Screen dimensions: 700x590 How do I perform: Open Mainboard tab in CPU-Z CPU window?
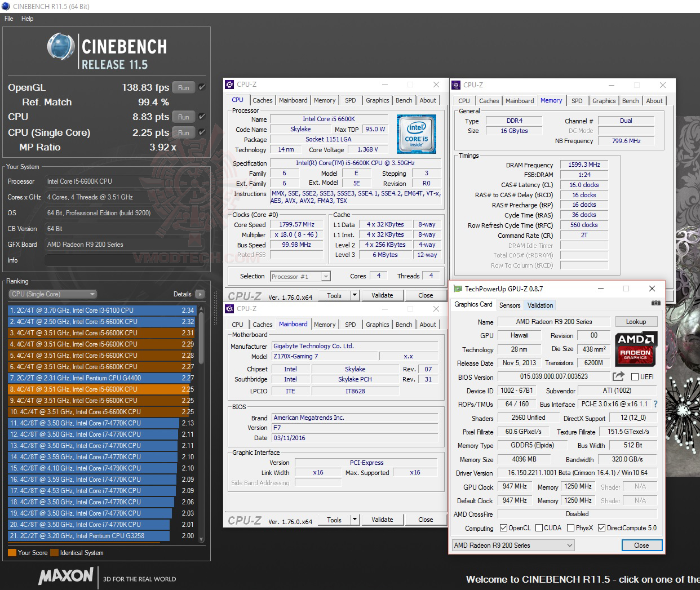tap(293, 100)
